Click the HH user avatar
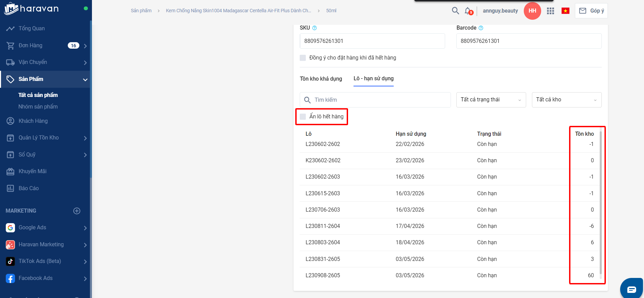Screen dimensions: 644x298 [x=532, y=11]
